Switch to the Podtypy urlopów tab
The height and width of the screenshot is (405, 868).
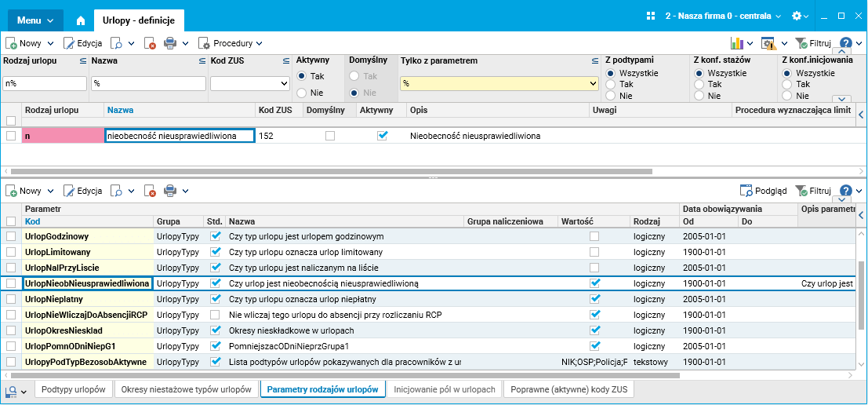pyautogui.click(x=74, y=389)
